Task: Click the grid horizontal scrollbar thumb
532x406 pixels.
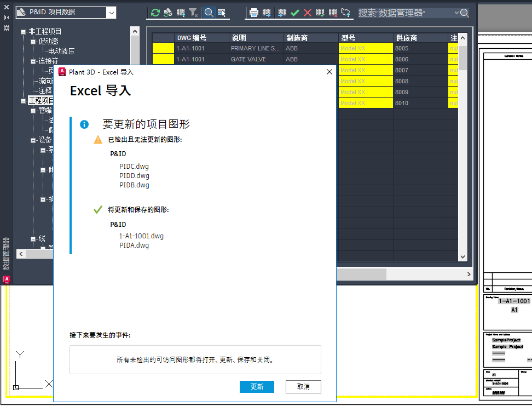Action: tap(361, 274)
